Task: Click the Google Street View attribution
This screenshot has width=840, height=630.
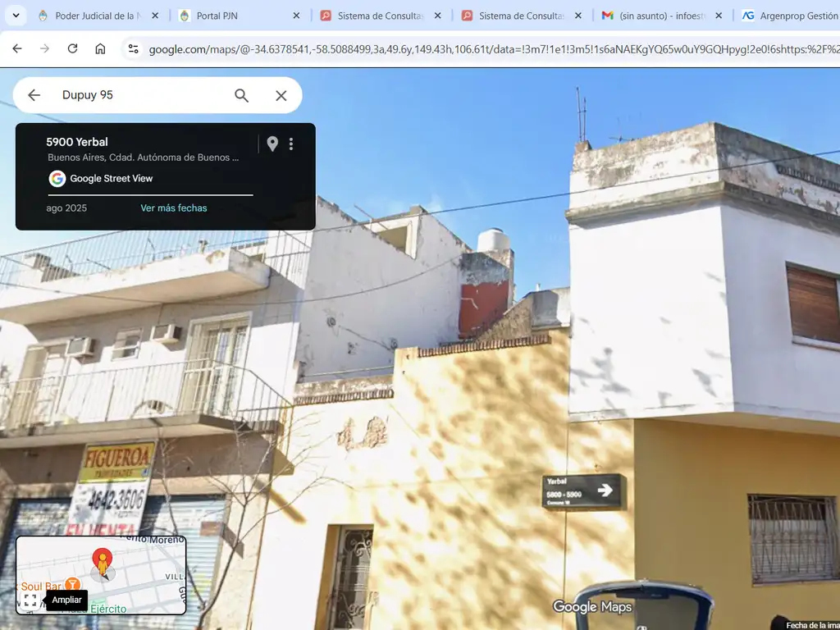Action: coord(101,178)
